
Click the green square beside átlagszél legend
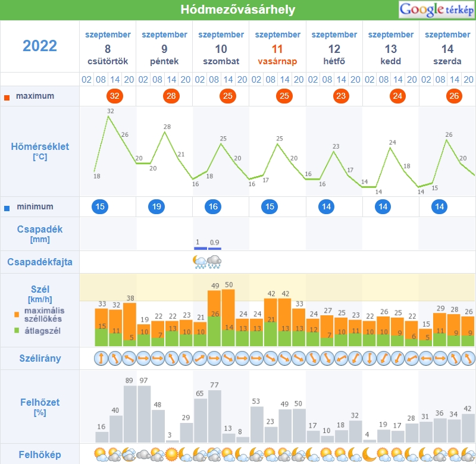point(17,330)
